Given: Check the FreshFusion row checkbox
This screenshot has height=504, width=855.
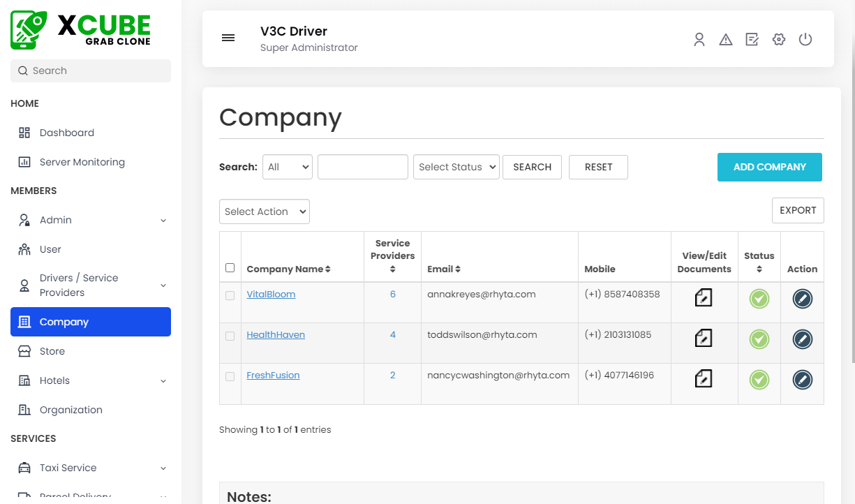Looking at the screenshot, I should click(x=230, y=376).
